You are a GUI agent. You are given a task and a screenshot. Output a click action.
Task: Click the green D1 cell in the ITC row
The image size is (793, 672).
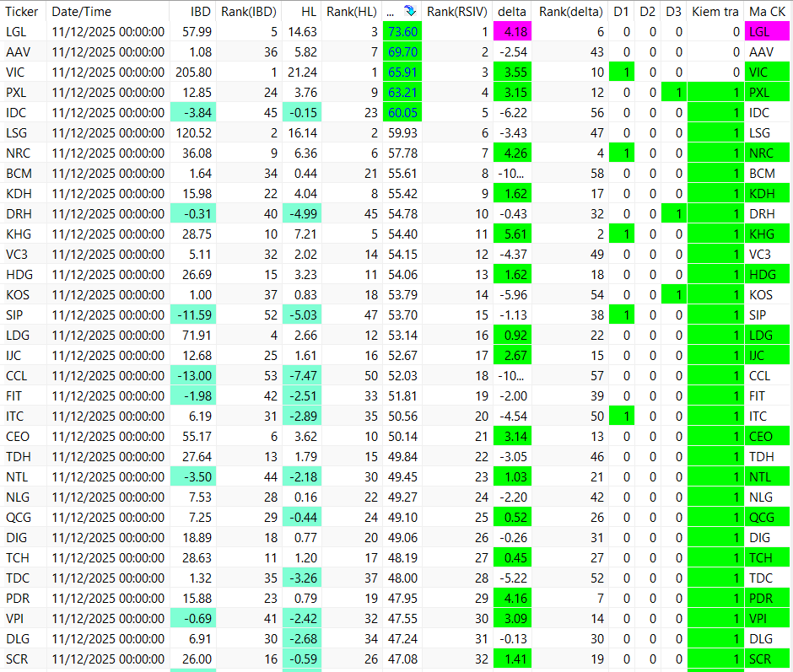(x=622, y=417)
